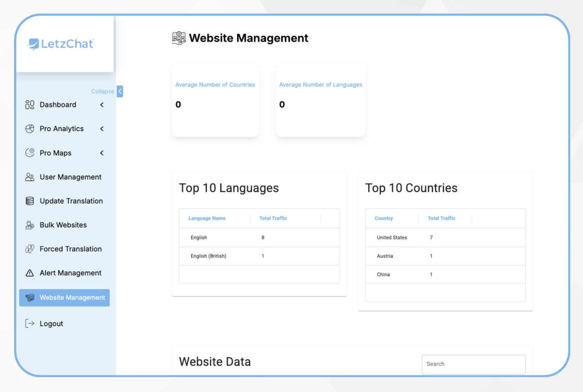Expand the Dashboard submenu chevron
583x392 pixels.
(x=102, y=105)
